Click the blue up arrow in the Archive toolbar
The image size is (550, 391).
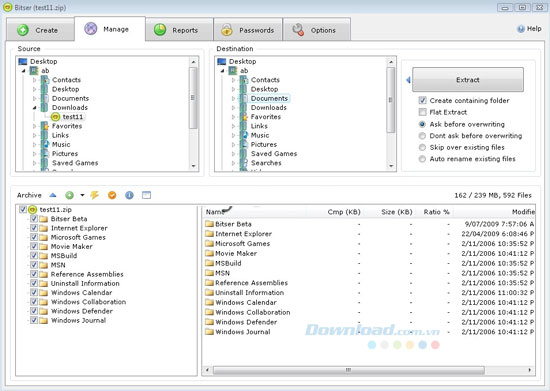tap(53, 195)
